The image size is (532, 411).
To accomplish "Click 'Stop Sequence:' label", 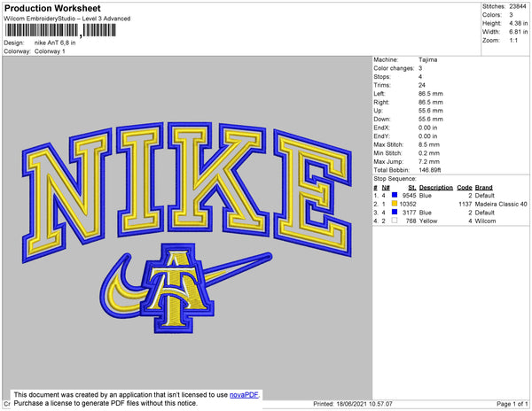I will [x=395, y=179].
